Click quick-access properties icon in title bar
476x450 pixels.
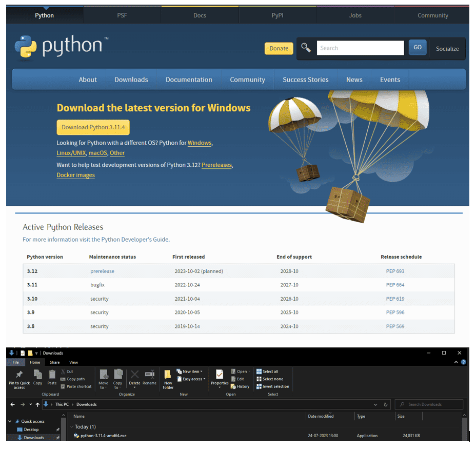23,353
